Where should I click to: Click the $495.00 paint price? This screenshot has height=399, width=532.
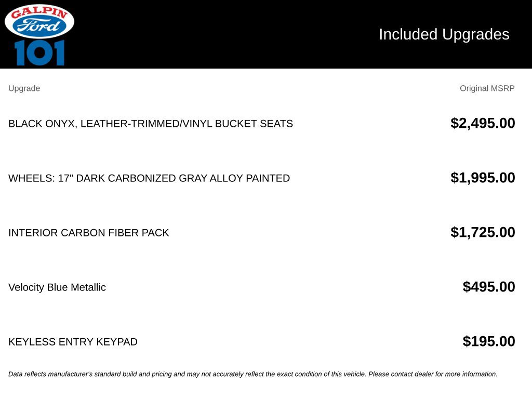coord(488,287)
